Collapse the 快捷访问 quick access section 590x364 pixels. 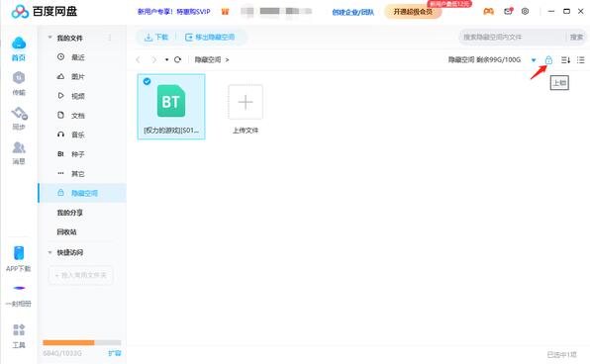pyautogui.click(x=49, y=252)
